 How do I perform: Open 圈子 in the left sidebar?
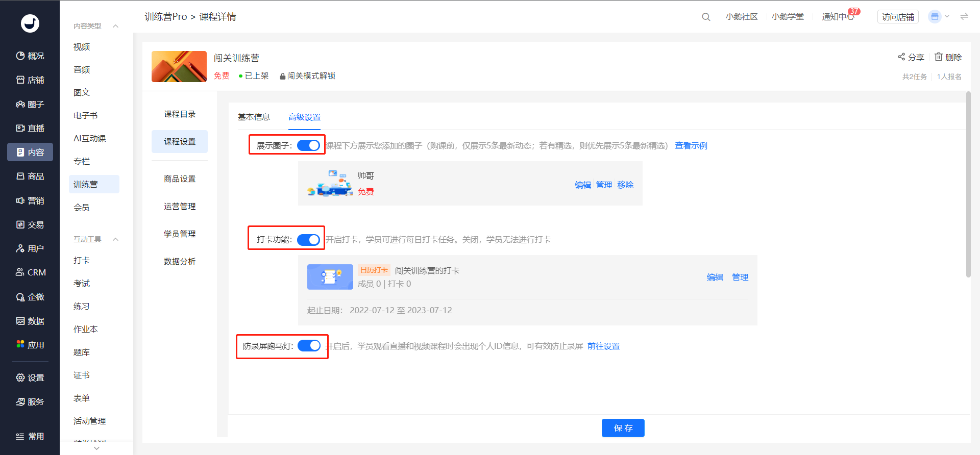(30, 104)
